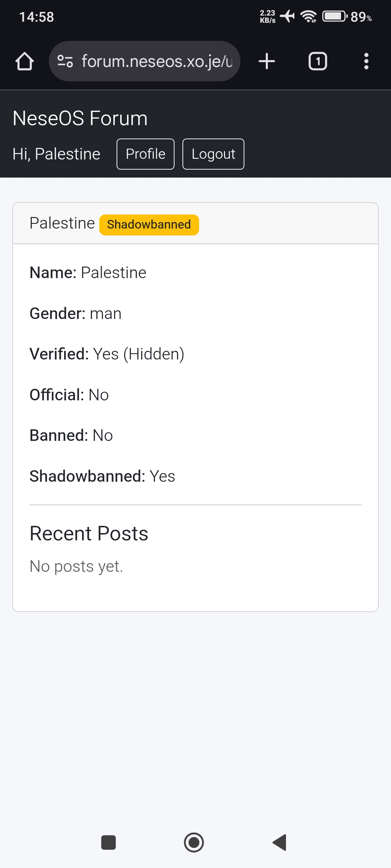Screen dimensions: 391x868
Task: Open the NeseOS Forum title link
Action: [80, 118]
